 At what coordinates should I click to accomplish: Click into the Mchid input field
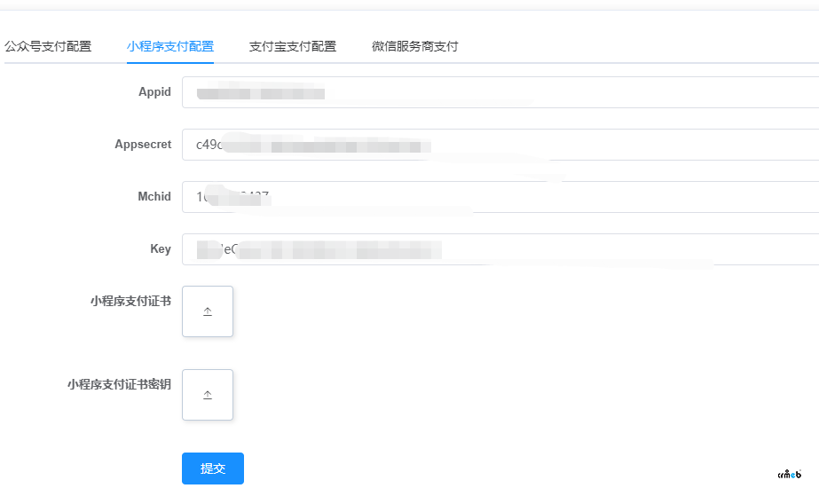[x=500, y=197]
